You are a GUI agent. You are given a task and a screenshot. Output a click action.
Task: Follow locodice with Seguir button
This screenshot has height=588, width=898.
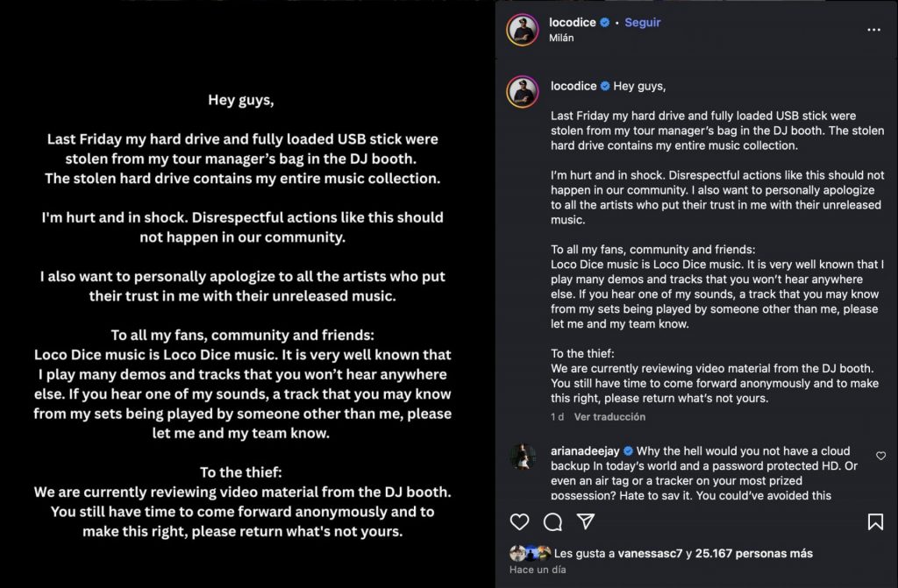(642, 23)
